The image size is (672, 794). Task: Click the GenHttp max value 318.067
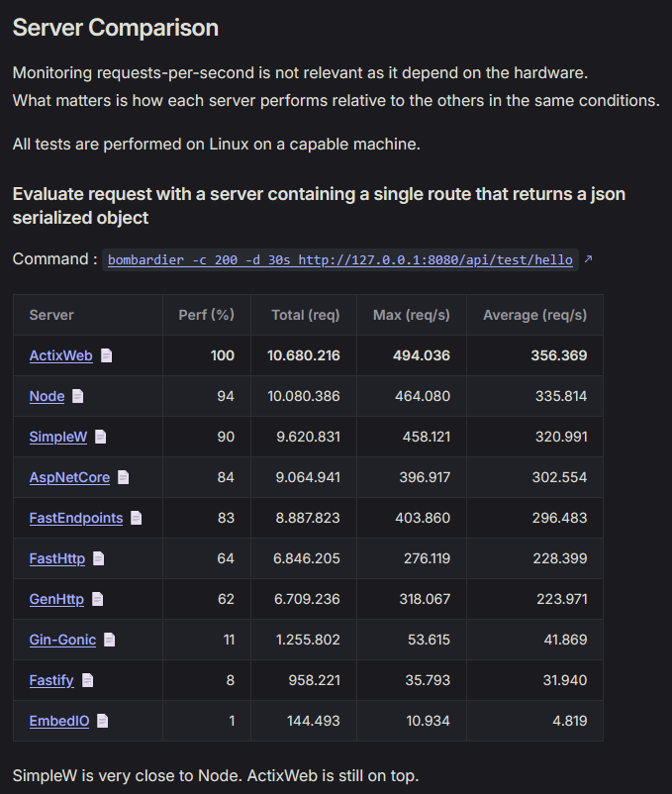tap(425, 599)
